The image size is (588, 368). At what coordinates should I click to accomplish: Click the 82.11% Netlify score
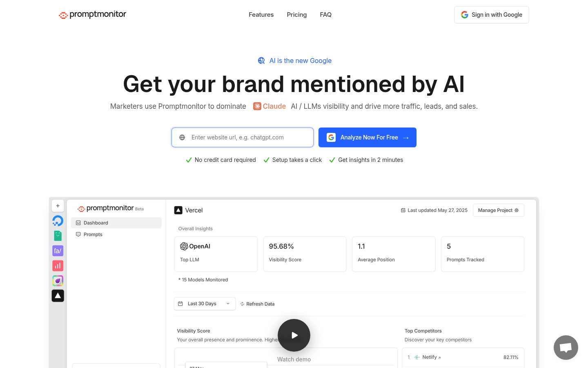[x=511, y=357]
